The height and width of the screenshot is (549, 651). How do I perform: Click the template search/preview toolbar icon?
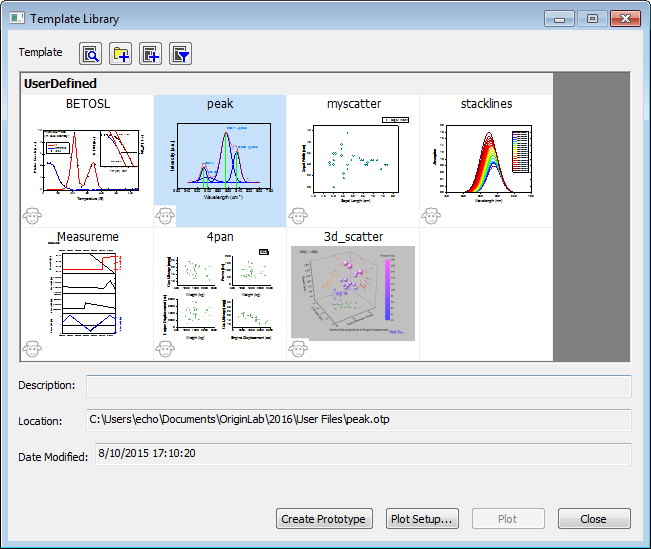pyautogui.click(x=91, y=54)
